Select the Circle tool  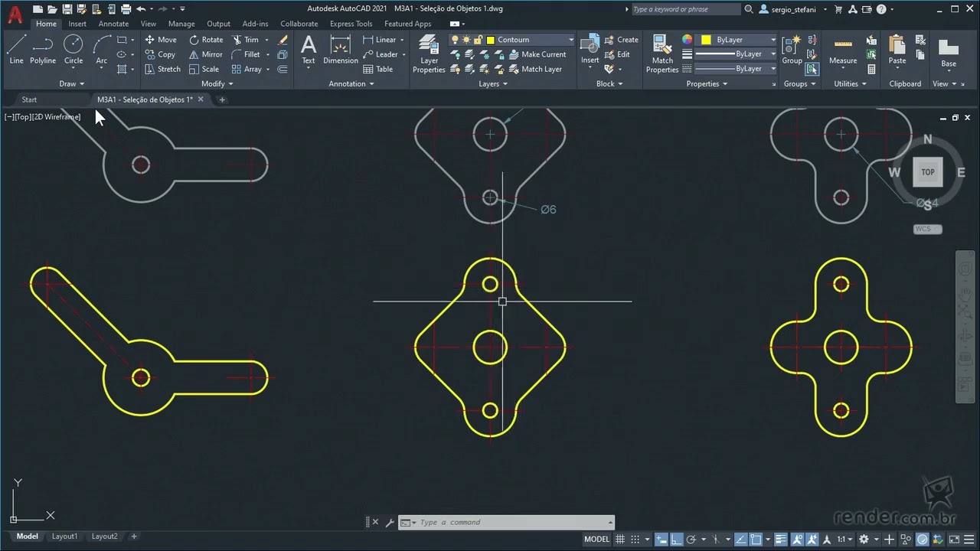73,50
